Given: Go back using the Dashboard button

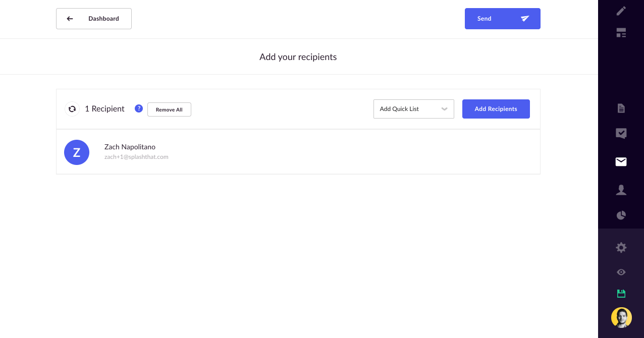Looking at the screenshot, I should click(x=94, y=19).
